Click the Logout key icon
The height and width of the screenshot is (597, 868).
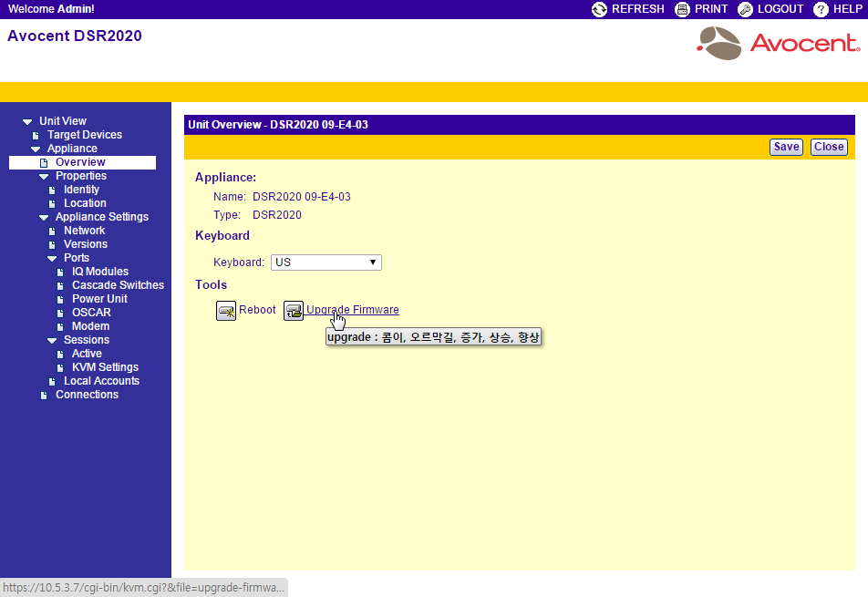click(746, 9)
